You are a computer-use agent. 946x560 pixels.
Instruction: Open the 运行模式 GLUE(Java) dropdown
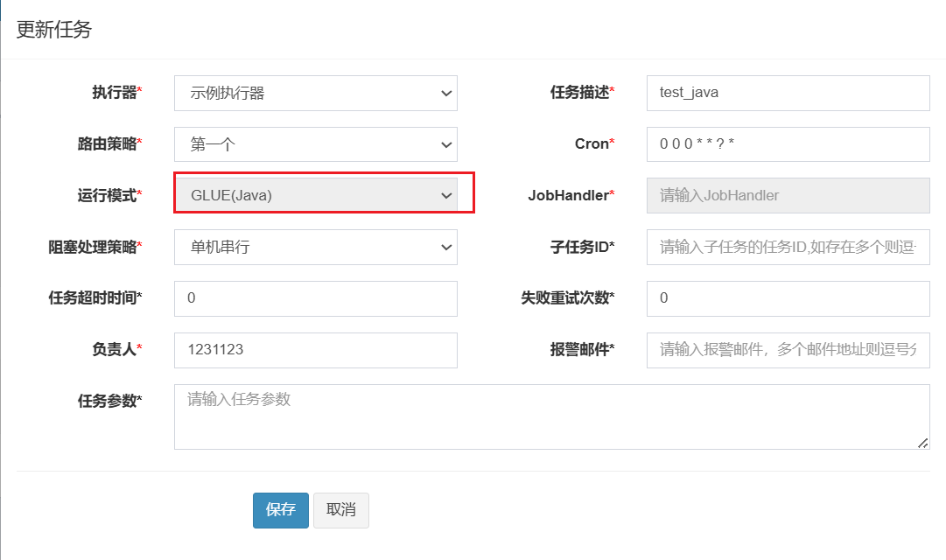pyautogui.click(x=315, y=196)
